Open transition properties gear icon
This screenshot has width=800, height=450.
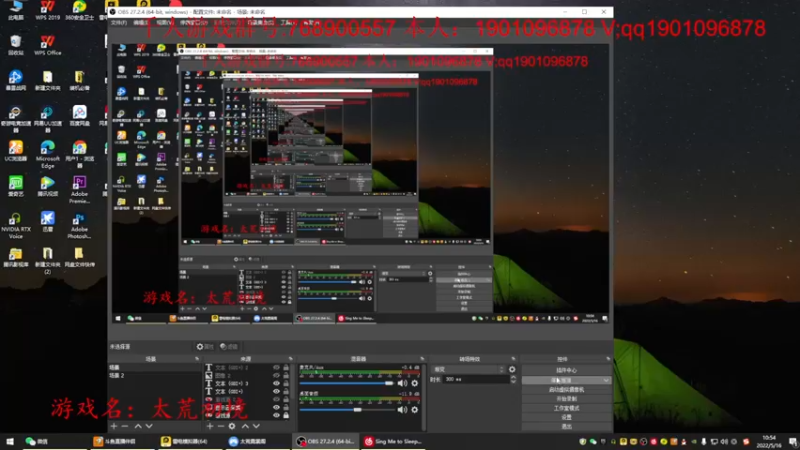coord(512,369)
